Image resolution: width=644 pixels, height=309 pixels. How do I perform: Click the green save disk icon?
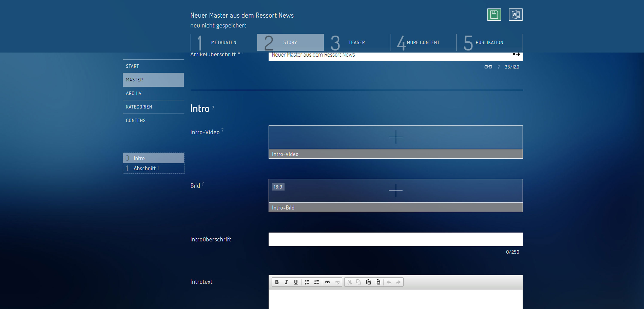pyautogui.click(x=494, y=15)
